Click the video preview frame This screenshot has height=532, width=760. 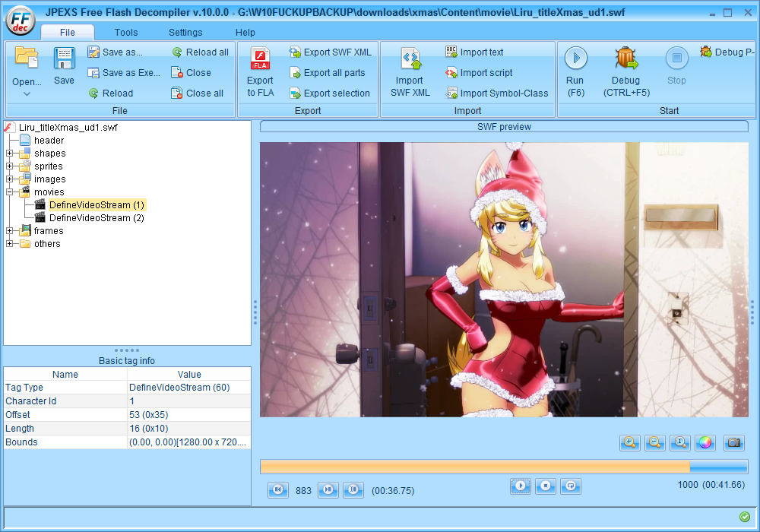(504, 280)
